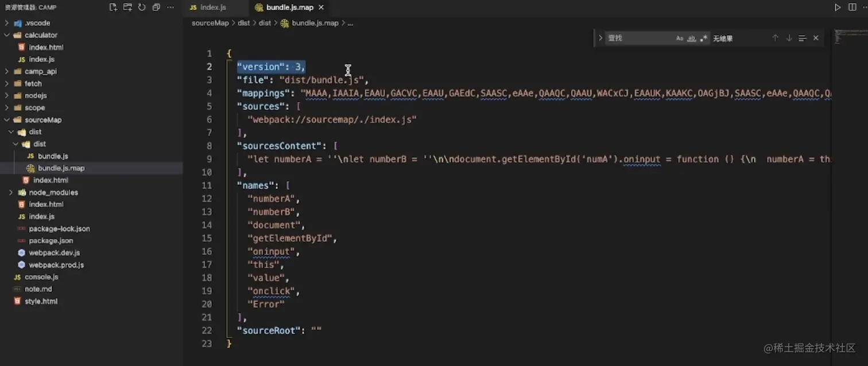Toggle find in selection

(802, 38)
